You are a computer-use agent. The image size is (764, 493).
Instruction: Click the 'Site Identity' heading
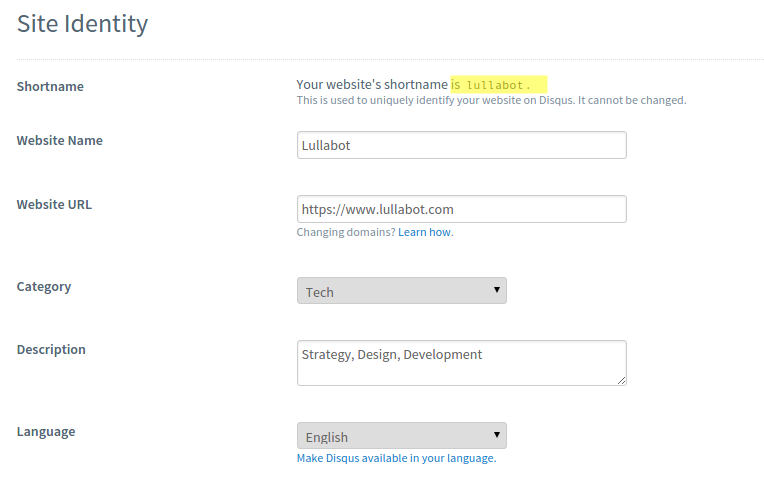pyautogui.click(x=82, y=23)
